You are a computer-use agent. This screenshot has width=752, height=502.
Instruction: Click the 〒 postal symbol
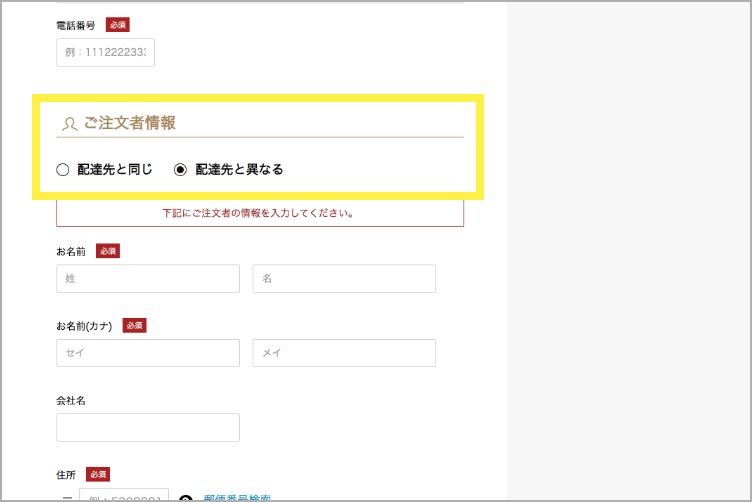[66, 498]
